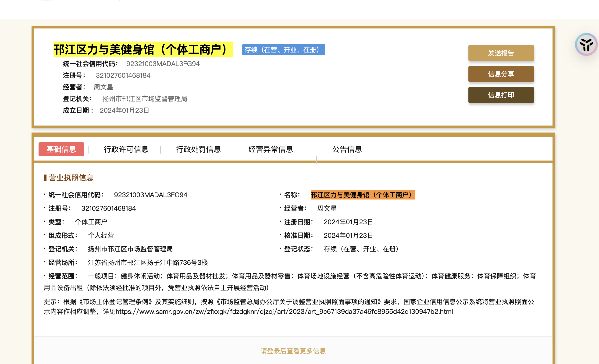The height and width of the screenshot is (364, 599).
Task: Click the 营业执照信息 section heading
Action: [x=71, y=178]
